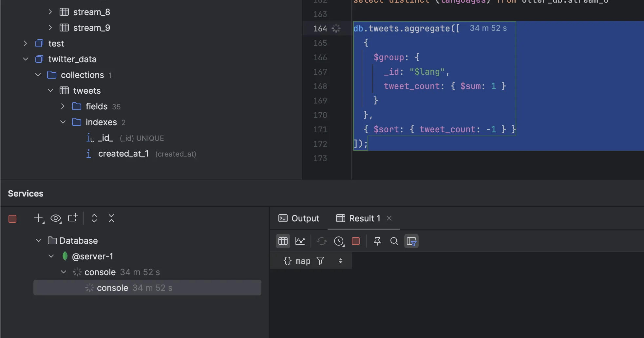Image resolution: width=644 pixels, height=338 pixels.
Task: Select the highlighted console session row
Action: [147, 288]
